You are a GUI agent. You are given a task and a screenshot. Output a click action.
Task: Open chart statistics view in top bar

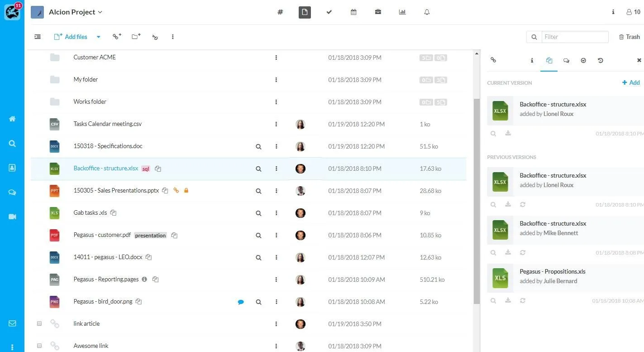pyautogui.click(x=402, y=12)
